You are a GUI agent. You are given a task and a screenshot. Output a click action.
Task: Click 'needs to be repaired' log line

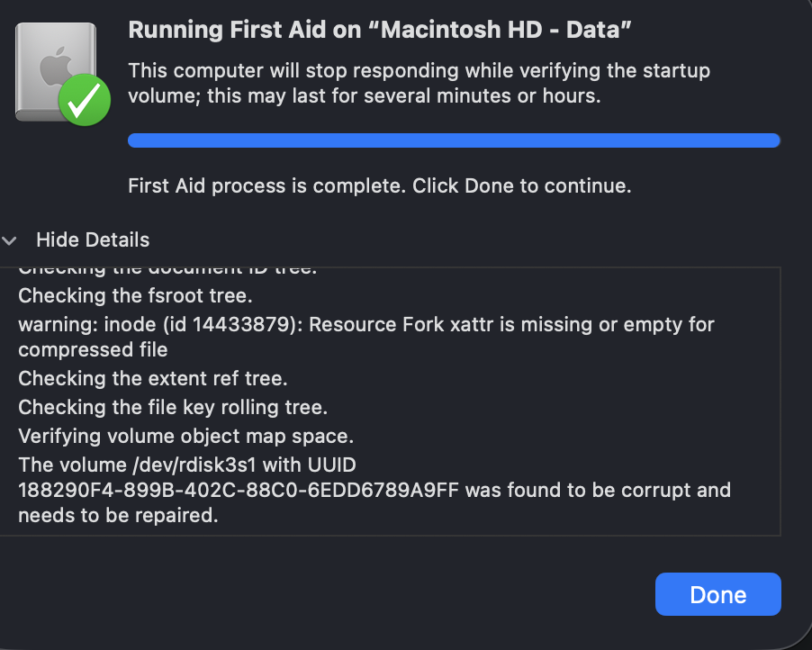(117, 517)
